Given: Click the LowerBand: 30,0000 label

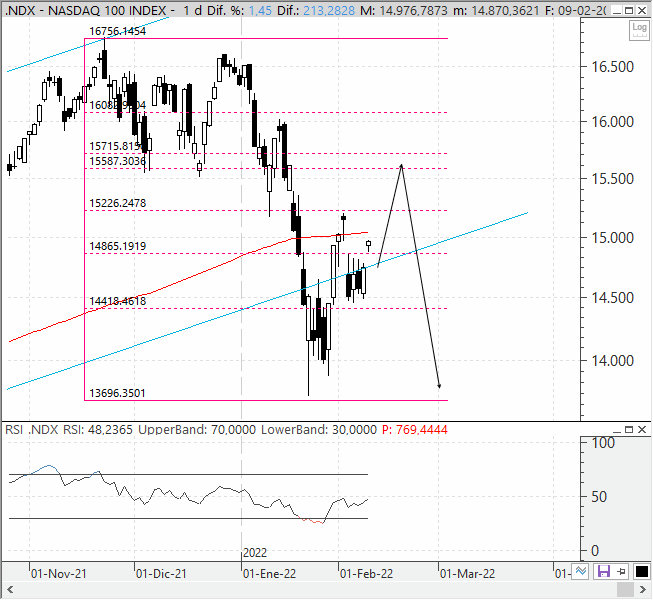Looking at the screenshot, I should click(x=319, y=430).
